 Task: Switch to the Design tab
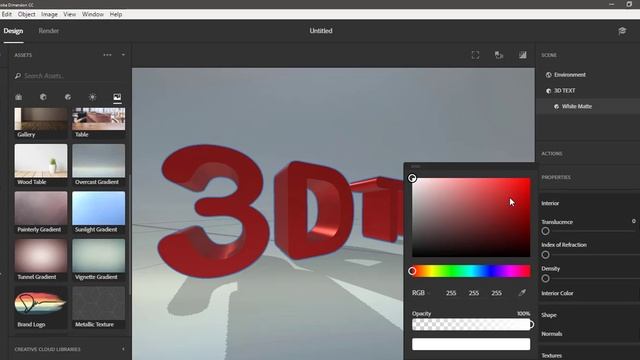(x=13, y=31)
